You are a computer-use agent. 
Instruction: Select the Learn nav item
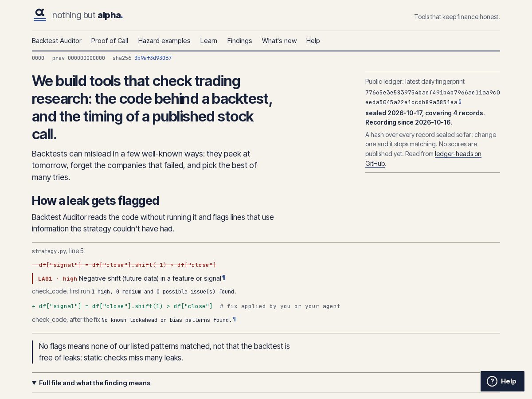coord(209,41)
